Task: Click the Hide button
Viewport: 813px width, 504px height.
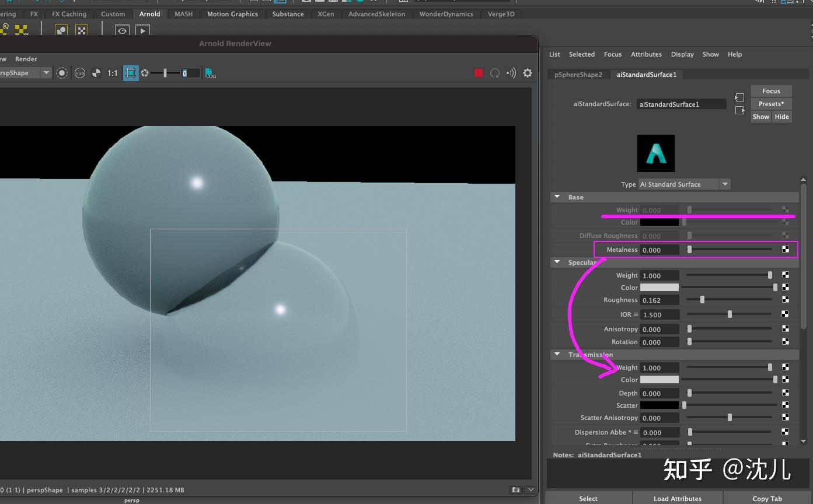Action: coord(782,117)
